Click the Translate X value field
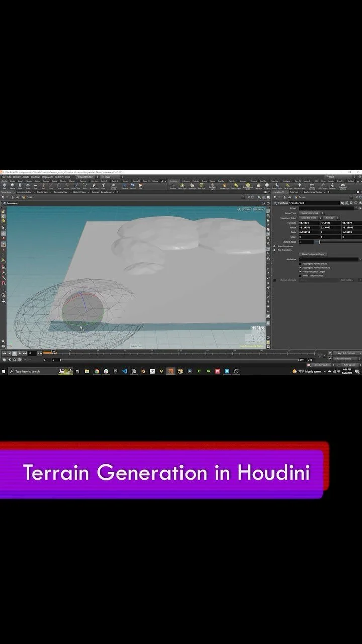 309,223
